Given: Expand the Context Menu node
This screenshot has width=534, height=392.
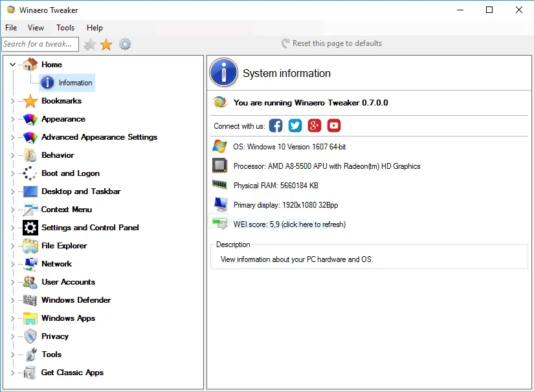Looking at the screenshot, I should (12, 210).
